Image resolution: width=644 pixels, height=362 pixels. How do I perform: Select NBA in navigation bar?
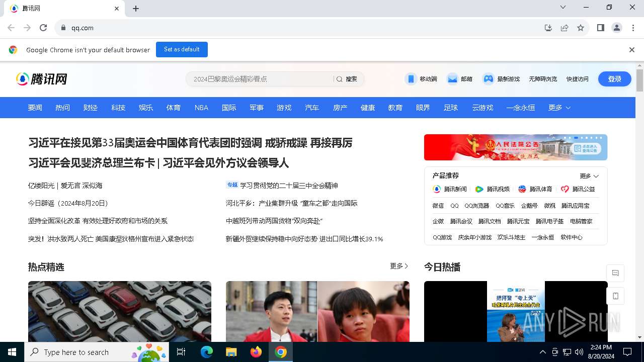pyautogui.click(x=201, y=108)
